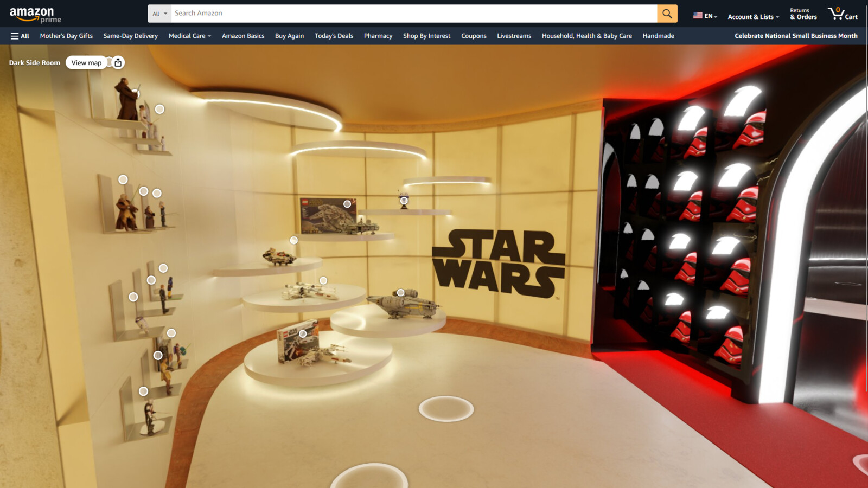Expand Medical Care dropdown
The width and height of the screenshot is (868, 488).
pyautogui.click(x=189, y=36)
